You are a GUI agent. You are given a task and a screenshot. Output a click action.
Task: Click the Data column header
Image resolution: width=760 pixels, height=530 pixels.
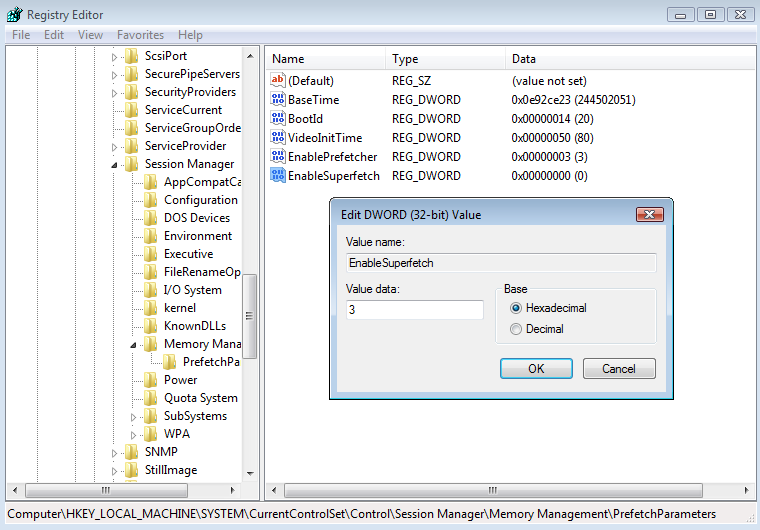click(630, 59)
